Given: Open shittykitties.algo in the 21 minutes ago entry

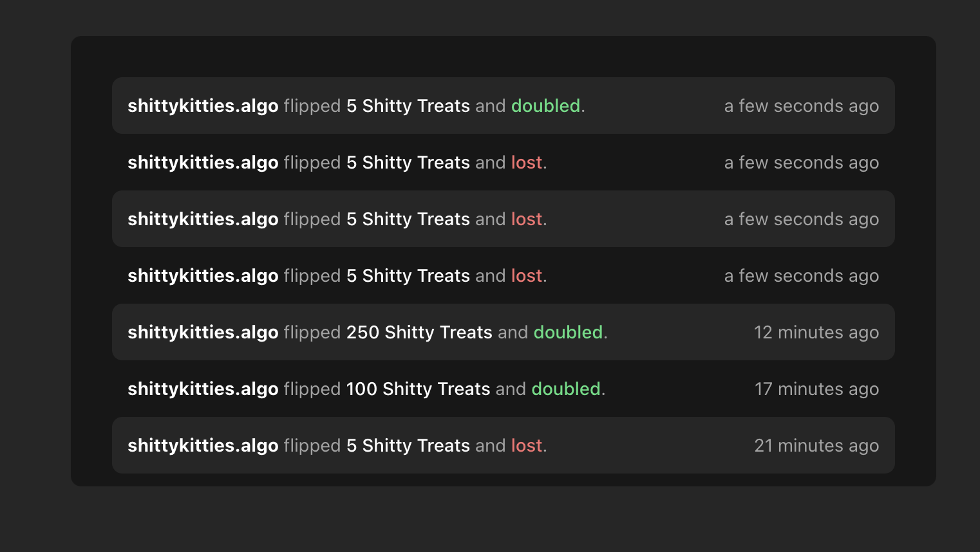Looking at the screenshot, I should point(203,446).
